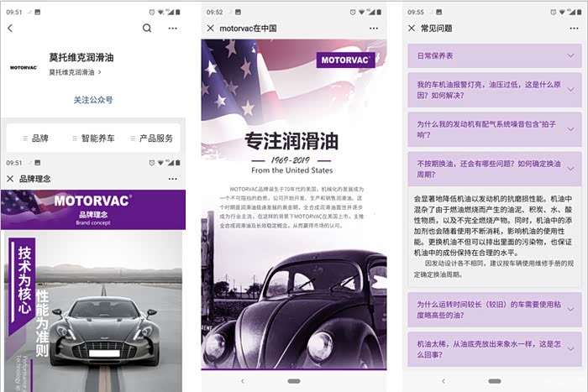
Task: Tap the battery icon in the 09:52 status bar
Action: 379,12
